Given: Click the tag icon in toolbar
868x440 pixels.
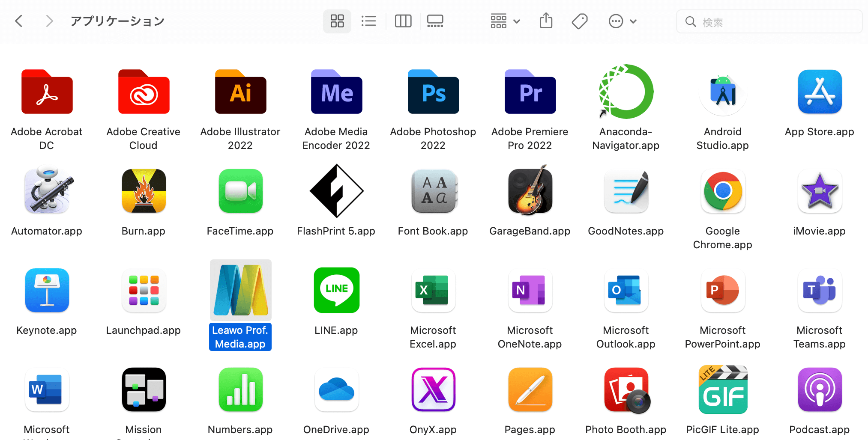Looking at the screenshot, I should pos(579,21).
